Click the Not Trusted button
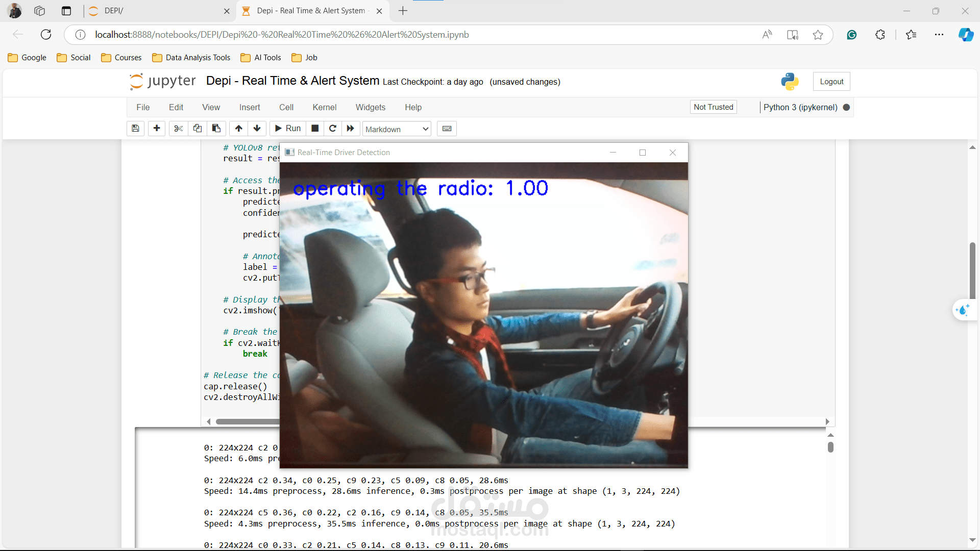This screenshot has width=980, height=551. tap(714, 107)
